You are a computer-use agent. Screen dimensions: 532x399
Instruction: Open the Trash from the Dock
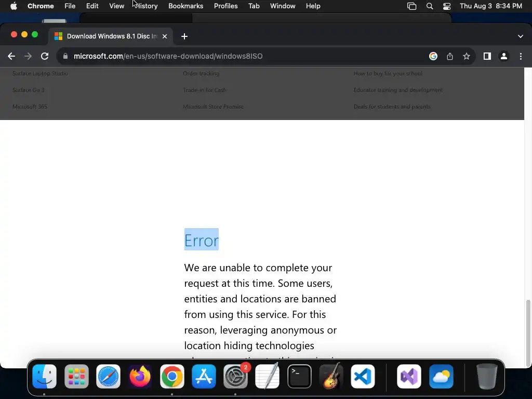pos(487,376)
